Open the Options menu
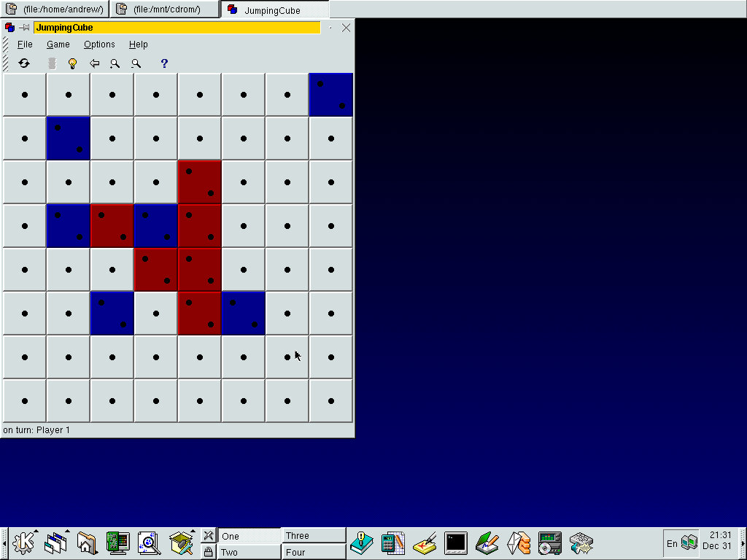747x560 pixels. [x=99, y=44]
